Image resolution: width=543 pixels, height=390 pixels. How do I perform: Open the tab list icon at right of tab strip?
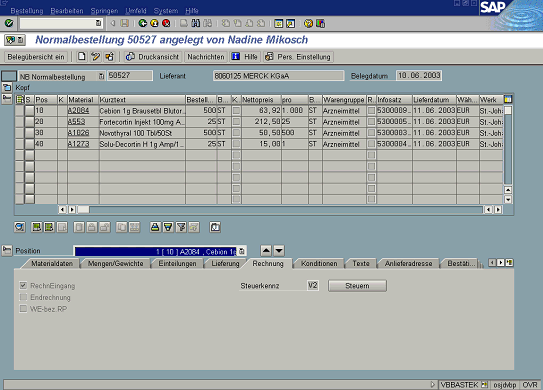pyautogui.click(x=509, y=263)
